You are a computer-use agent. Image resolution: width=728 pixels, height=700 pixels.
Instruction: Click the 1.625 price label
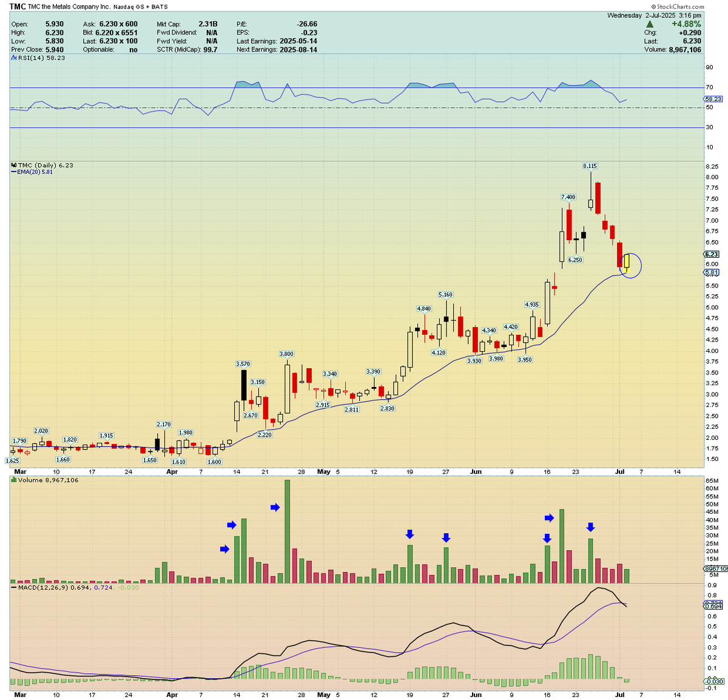tap(12, 460)
